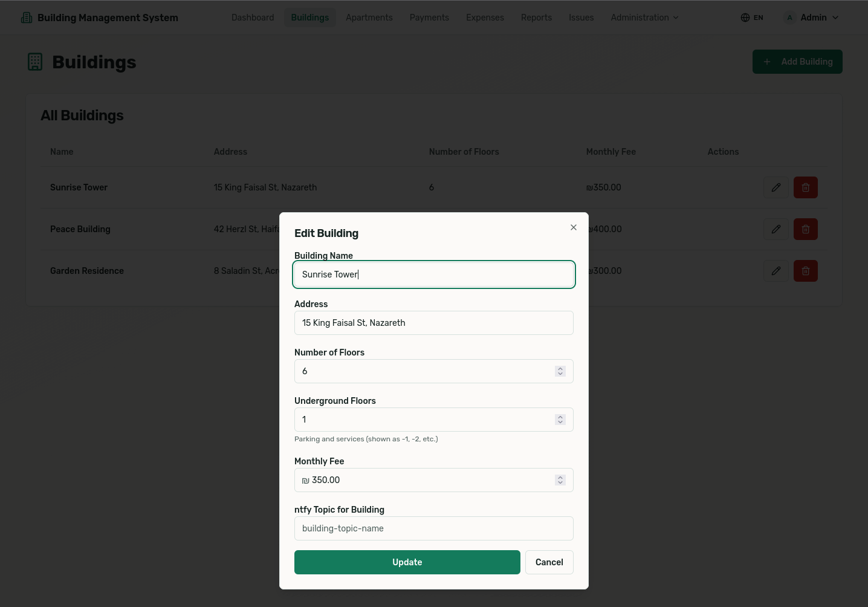Click the Number of Floors stepper arrows
This screenshot has height=607, width=868.
(560, 371)
